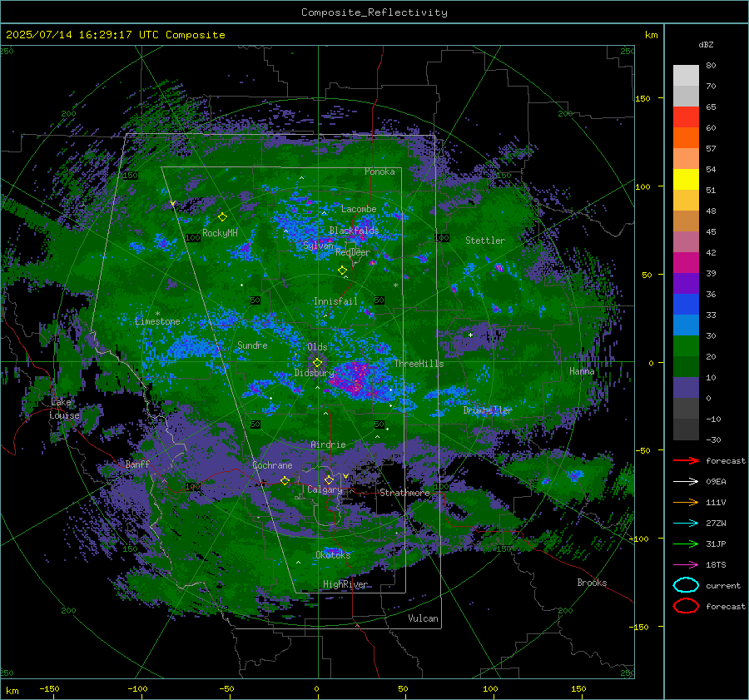The height and width of the screenshot is (700, 749).
Task: Click the Drumheller label
Action: pos(488,410)
